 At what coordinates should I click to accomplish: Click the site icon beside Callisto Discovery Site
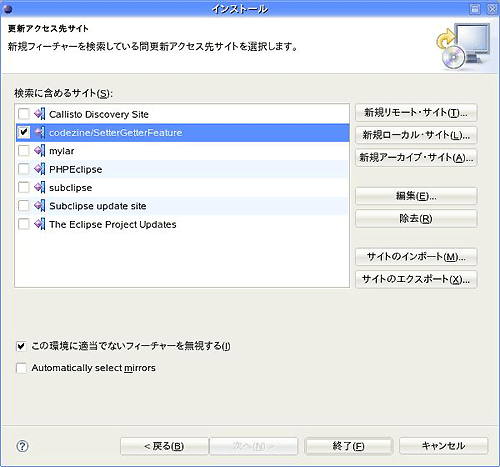[40, 114]
